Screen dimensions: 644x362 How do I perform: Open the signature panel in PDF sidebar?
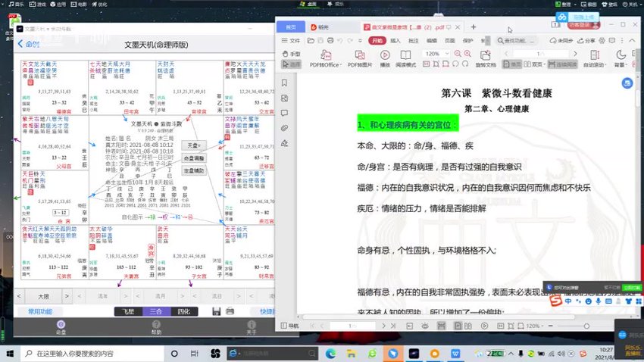(284, 143)
